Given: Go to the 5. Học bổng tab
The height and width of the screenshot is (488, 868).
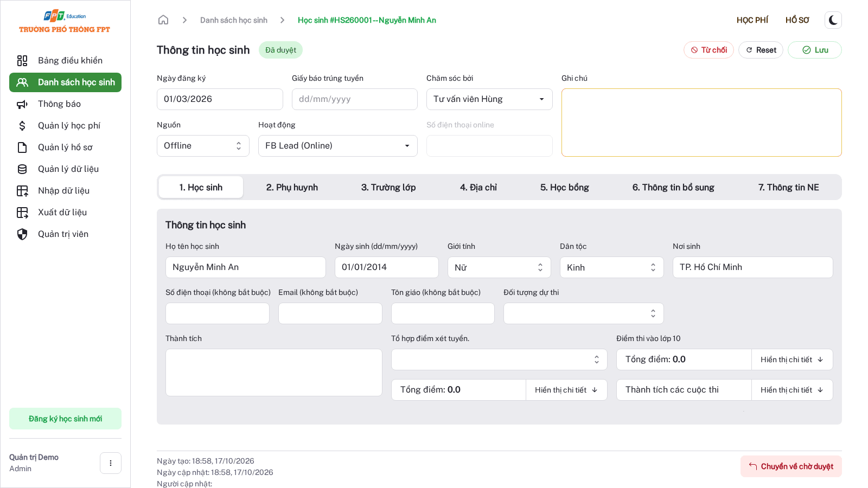Looking at the screenshot, I should point(565,187).
